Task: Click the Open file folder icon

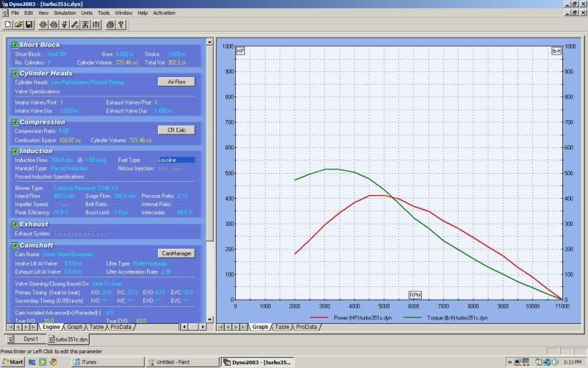Action: tap(17, 24)
